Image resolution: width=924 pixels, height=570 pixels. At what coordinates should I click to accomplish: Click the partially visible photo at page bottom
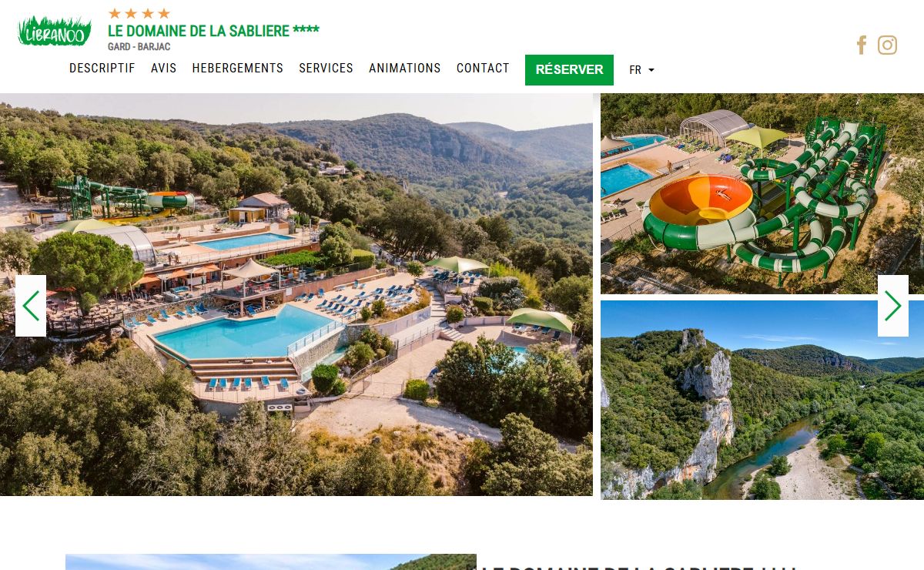pyautogui.click(x=271, y=562)
